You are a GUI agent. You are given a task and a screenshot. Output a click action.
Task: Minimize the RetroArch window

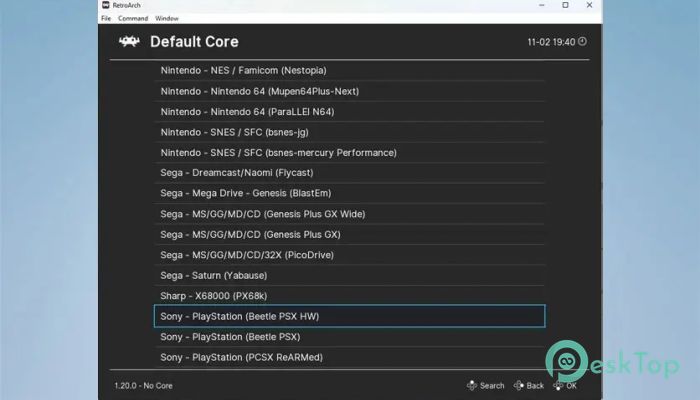[542, 5]
